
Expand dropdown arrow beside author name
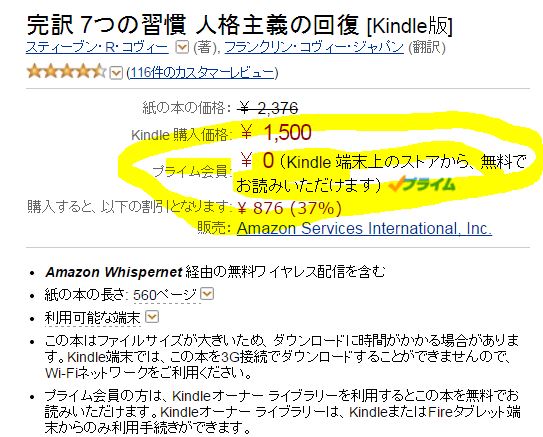point(182,47)
